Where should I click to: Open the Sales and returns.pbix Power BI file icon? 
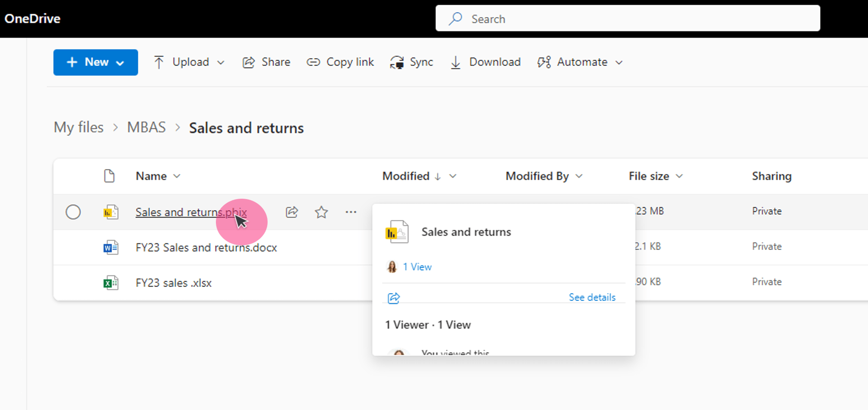pos(110,212)
